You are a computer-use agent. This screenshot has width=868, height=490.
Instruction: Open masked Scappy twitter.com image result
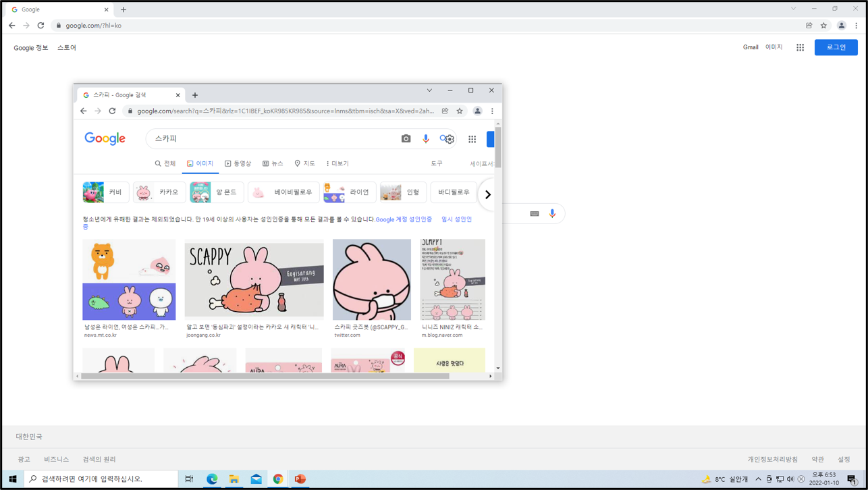[x=372, y=279]
